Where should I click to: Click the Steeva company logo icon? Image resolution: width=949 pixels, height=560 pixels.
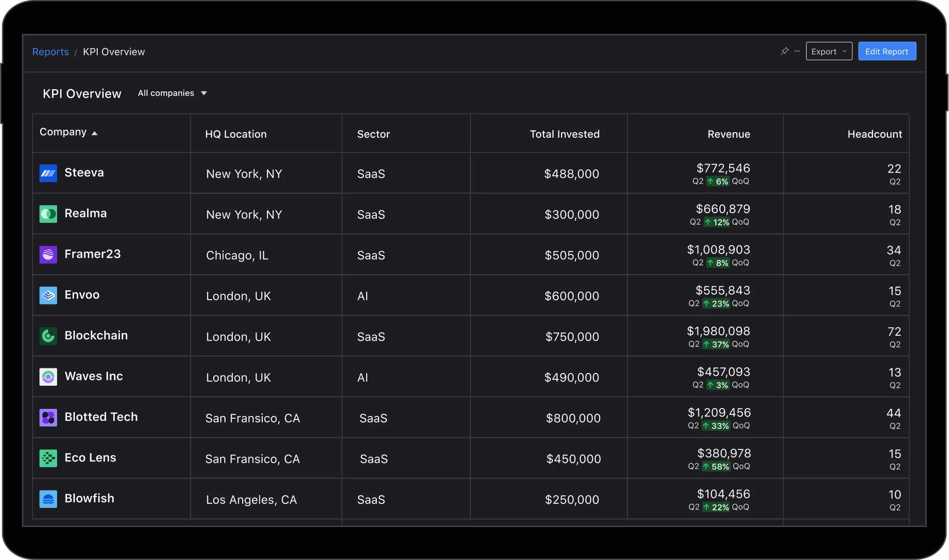[x=48, y=173]
